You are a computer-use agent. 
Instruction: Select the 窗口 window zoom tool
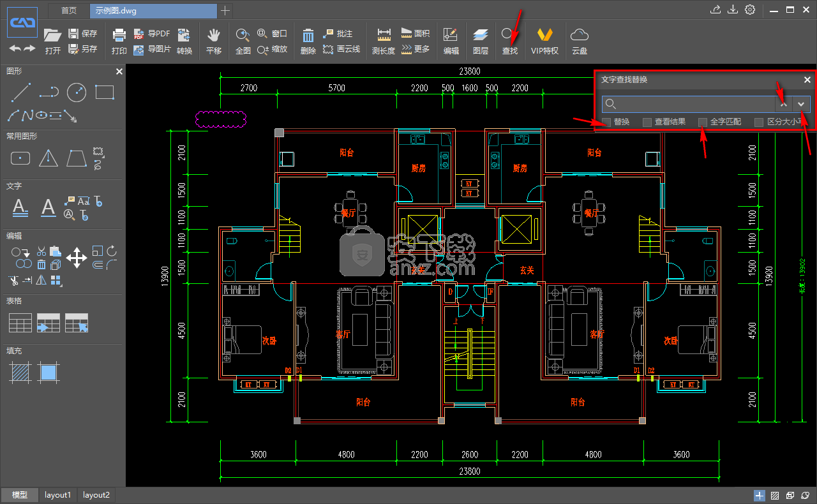(272, 34)
